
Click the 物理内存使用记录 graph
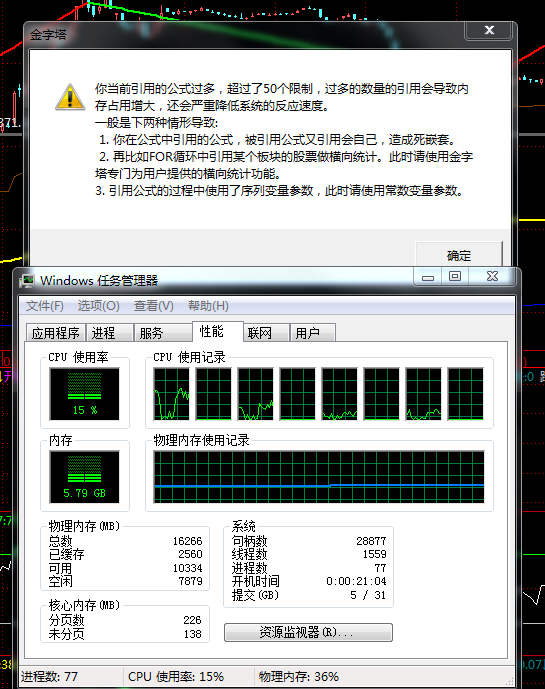[x=319, y=477]
